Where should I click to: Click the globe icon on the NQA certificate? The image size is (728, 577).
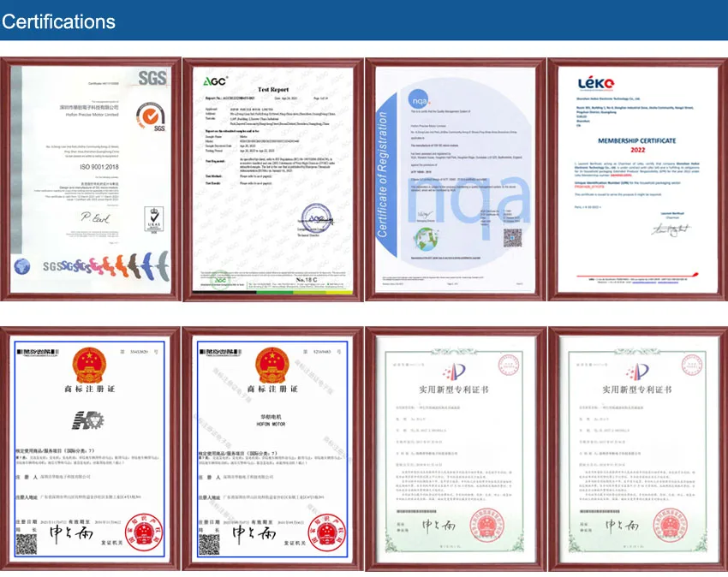(427, 240)
